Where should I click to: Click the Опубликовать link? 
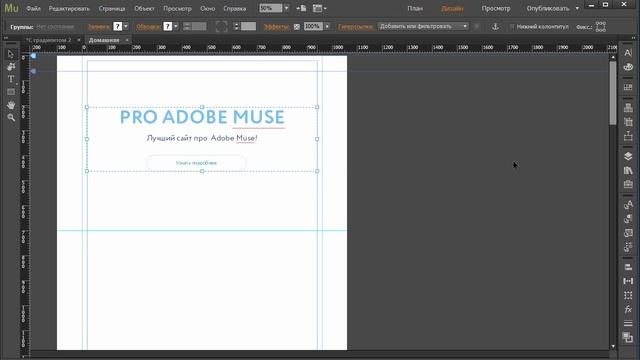547,8
